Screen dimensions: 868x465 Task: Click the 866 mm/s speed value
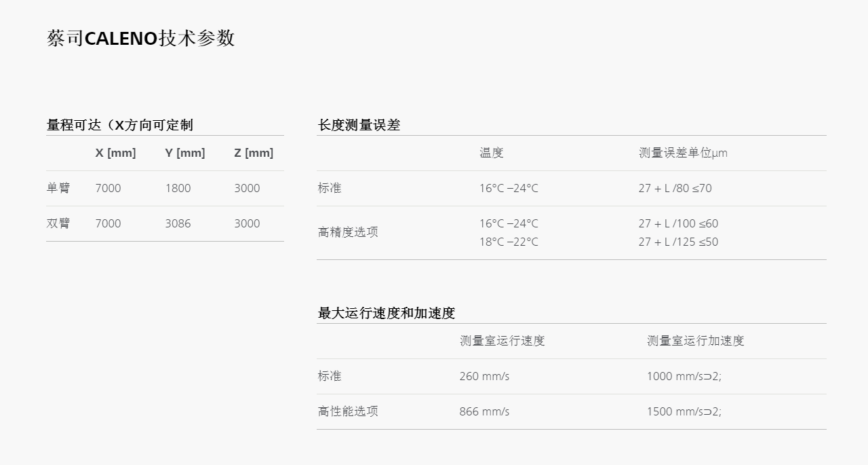tap(484, 411)
